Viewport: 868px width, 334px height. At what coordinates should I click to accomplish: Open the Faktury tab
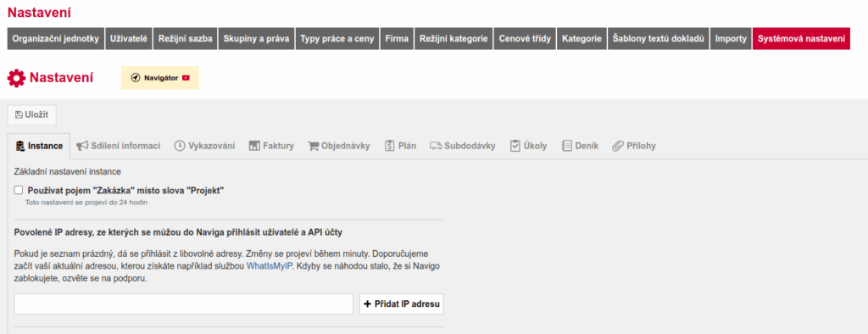(271, 146)
